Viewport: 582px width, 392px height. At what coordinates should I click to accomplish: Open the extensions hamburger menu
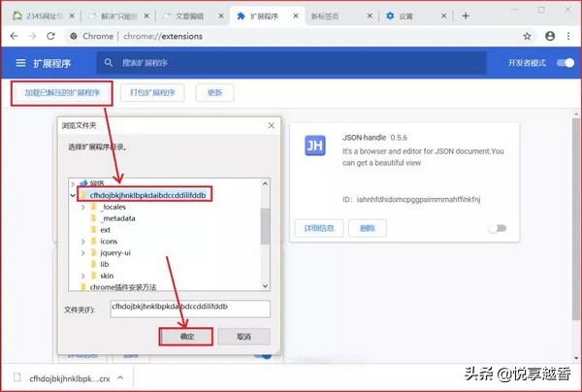click(20, 63)
